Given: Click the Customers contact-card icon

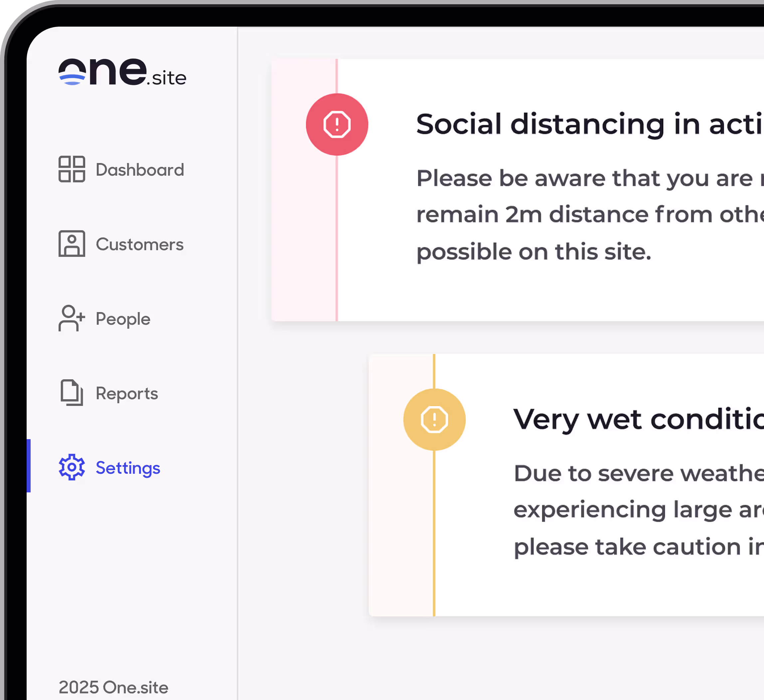Looking at the screenshot, I should click(72, 244).
